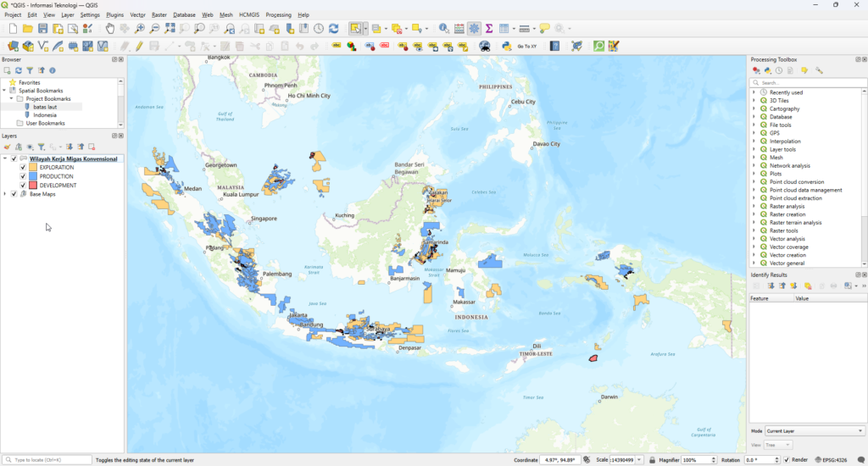Viewport: 868px width, 466px height.
Task: Open the Processing menu
Action: pos(278,15)
